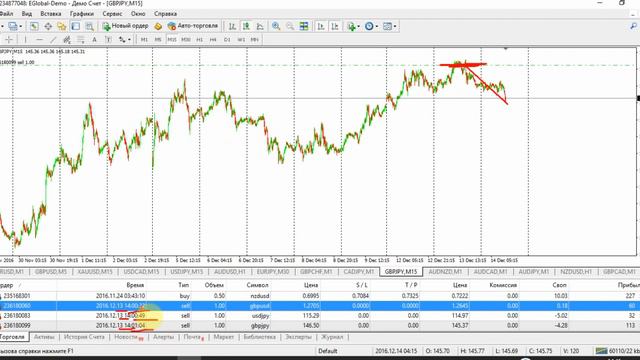Screen dimensions: 640x360
Task: Switch timeframe to M1
Action: pos(144,40)
